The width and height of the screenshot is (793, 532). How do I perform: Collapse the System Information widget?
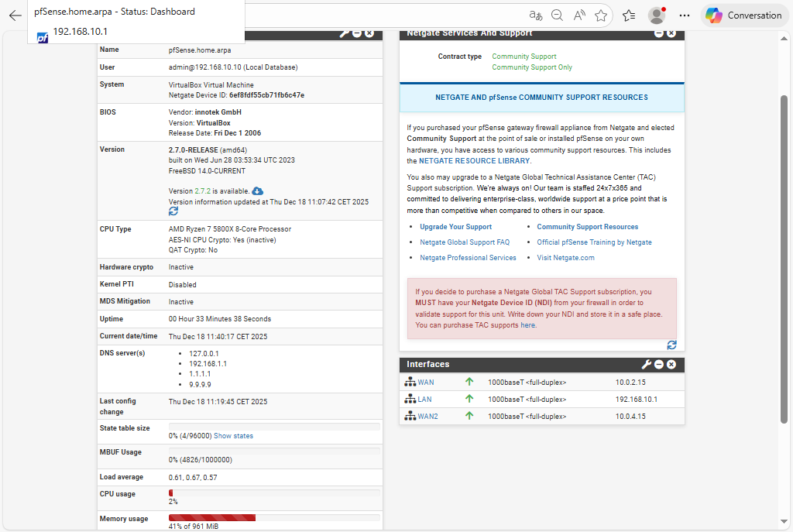point(357,33)
